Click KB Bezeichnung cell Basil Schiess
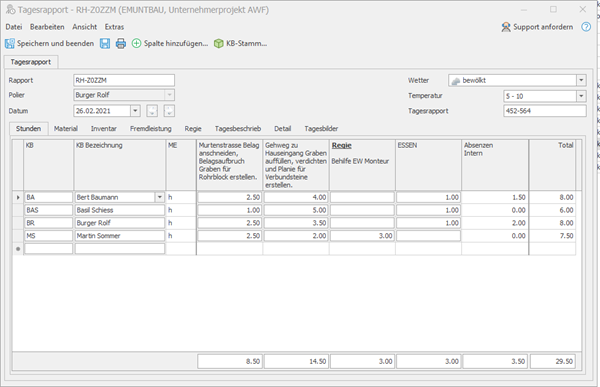The image size is (600, 387). click(x=120, y=210)
